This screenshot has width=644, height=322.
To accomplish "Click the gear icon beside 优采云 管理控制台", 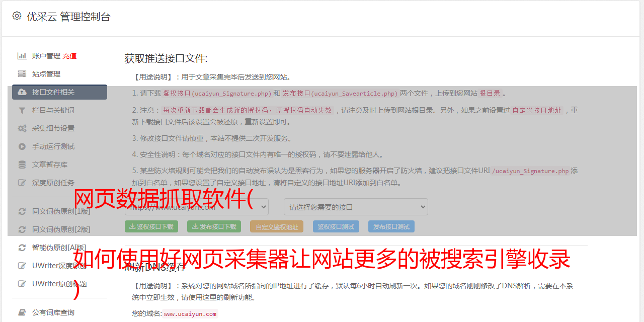I will click(17, 16).
